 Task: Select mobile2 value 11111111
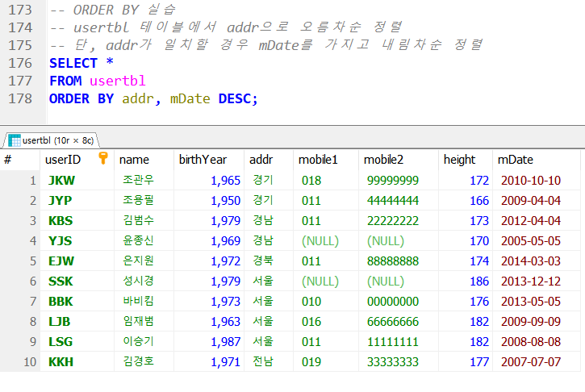tap(393, 342)
